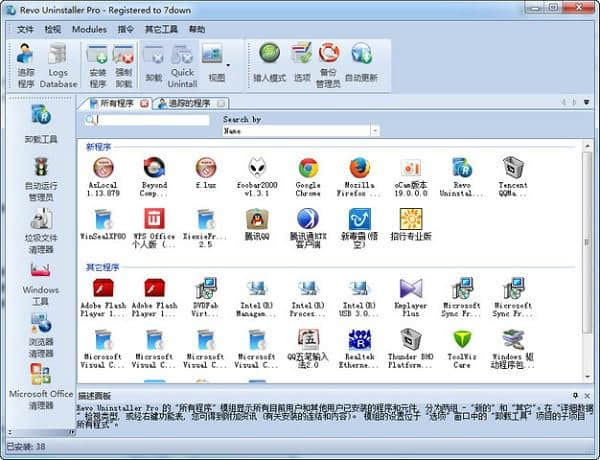Click the Logs Database toolbar icon
The height and width of the screenshot is (460, 600).
click(x=58, y=65)
